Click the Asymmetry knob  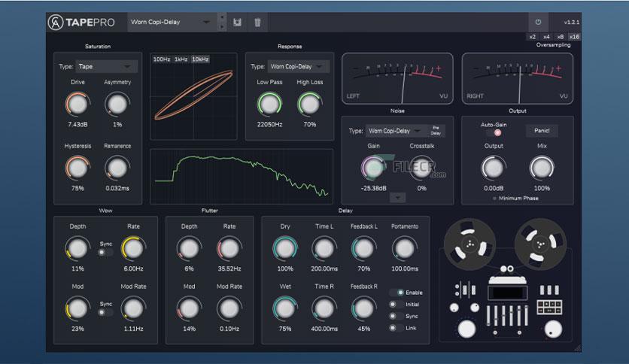pyautogui.click(x=117, y=105)
